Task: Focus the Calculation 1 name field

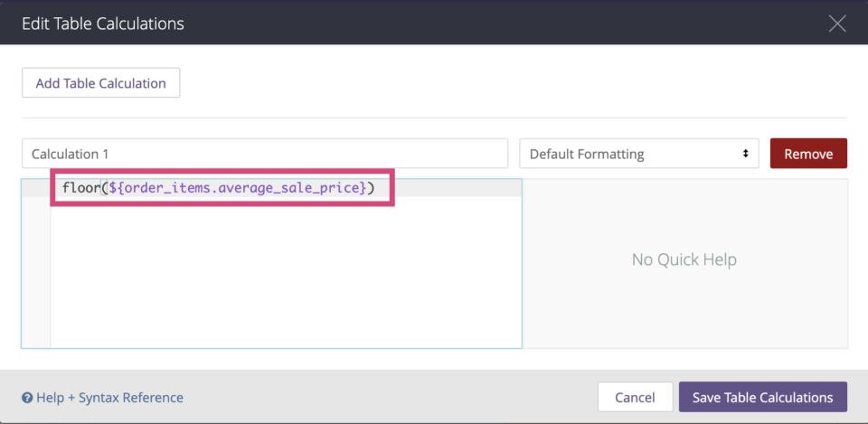Action: tap(265, 154)
